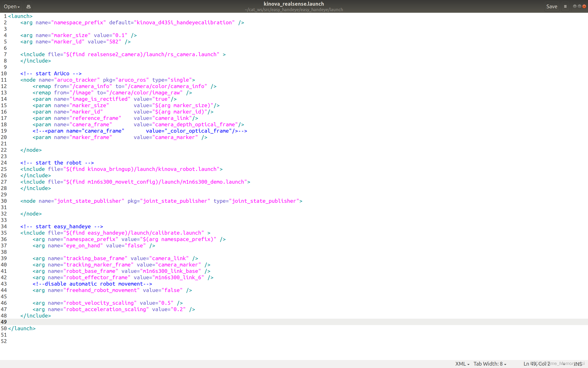Click the new document icon
This screenshot has width=588, height=368.
(29, 6)
